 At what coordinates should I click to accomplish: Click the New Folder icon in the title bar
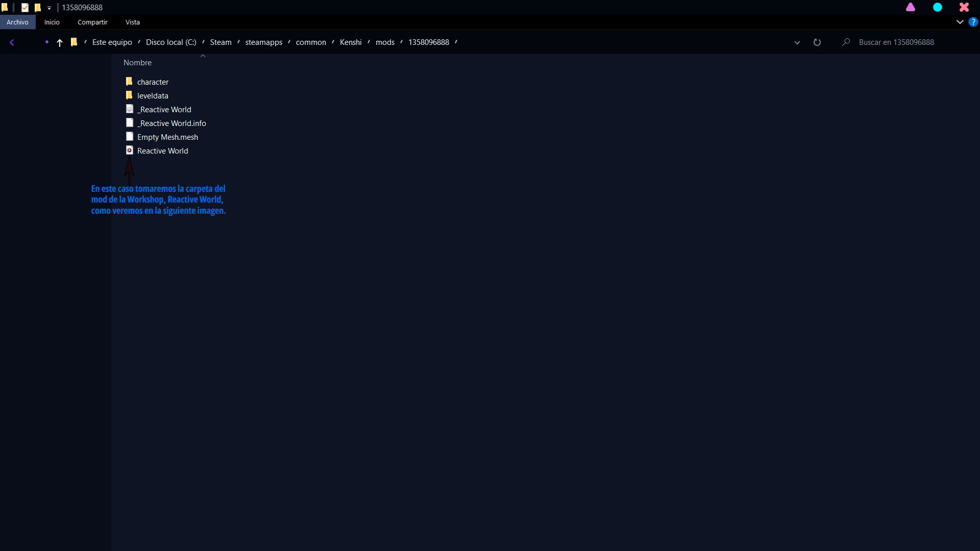(x=38, y=8)
